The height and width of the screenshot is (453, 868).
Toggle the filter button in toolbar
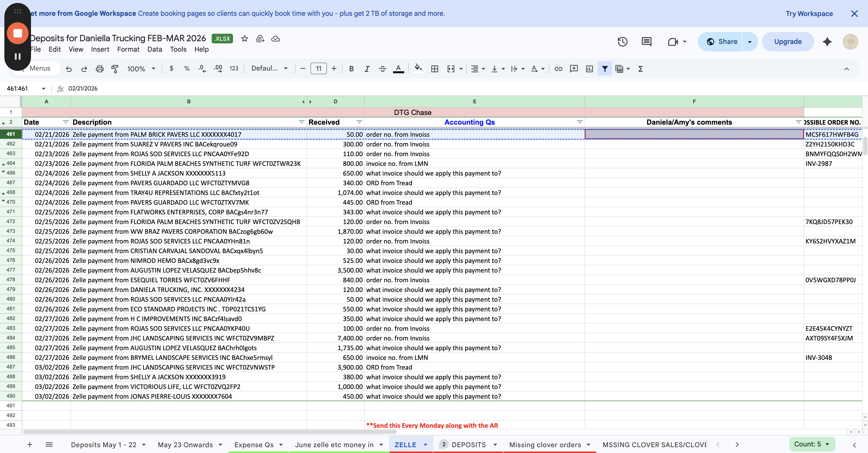[605, 69]
